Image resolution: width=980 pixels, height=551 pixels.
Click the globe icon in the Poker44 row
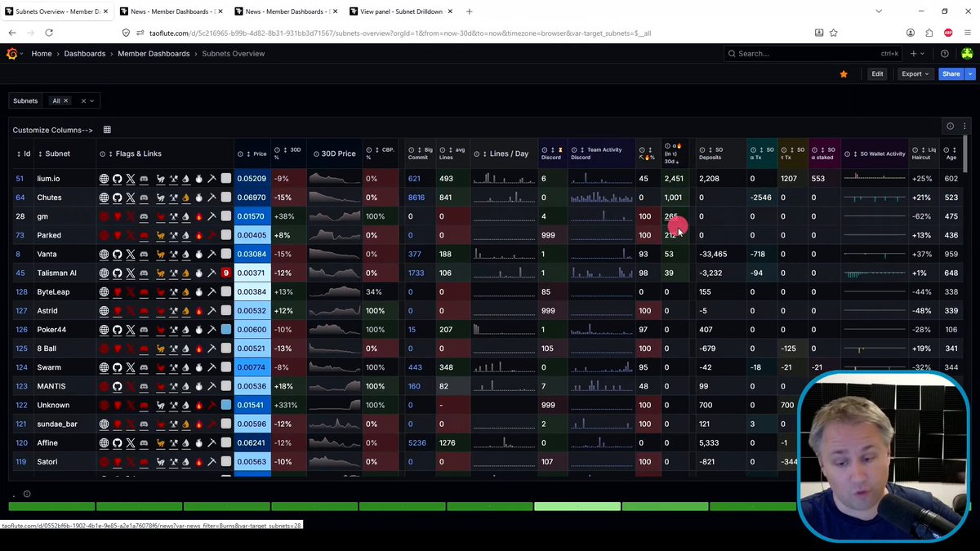click(104, 330)
